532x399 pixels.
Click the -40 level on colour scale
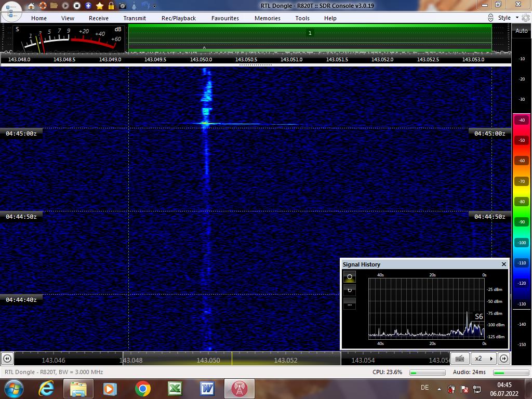tap(522, 120)
